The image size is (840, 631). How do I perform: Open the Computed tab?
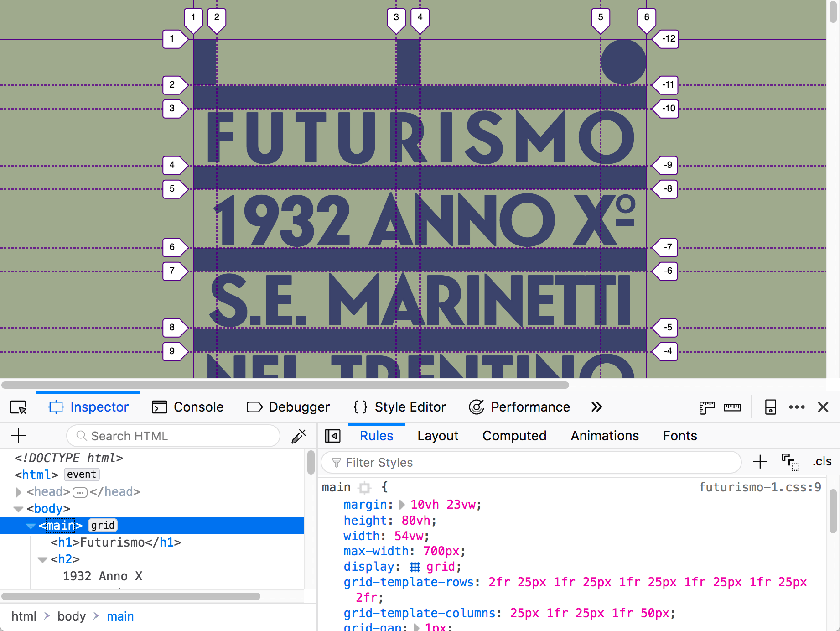514,436
